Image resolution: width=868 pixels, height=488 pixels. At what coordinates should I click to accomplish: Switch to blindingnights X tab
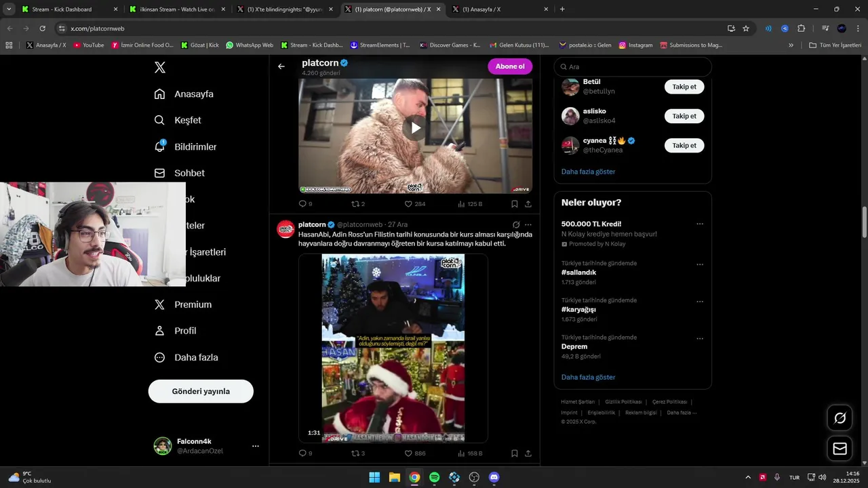pos(285,9)
